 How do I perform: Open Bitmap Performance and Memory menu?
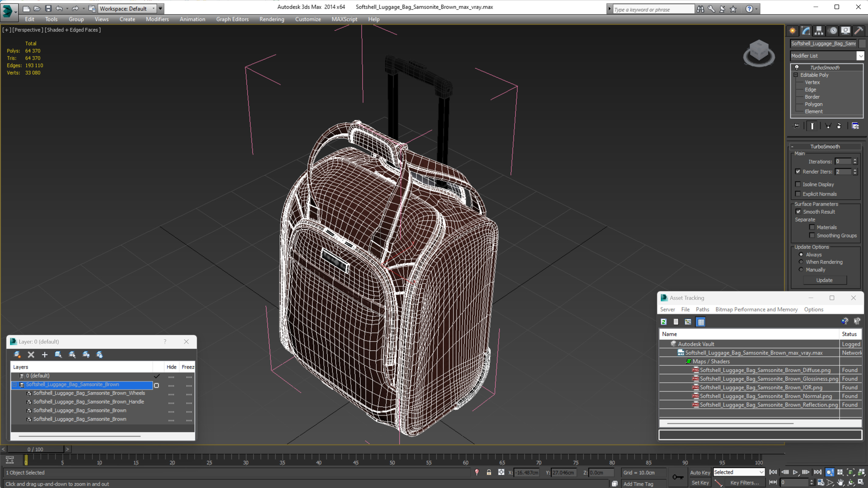tap(756, 309)
